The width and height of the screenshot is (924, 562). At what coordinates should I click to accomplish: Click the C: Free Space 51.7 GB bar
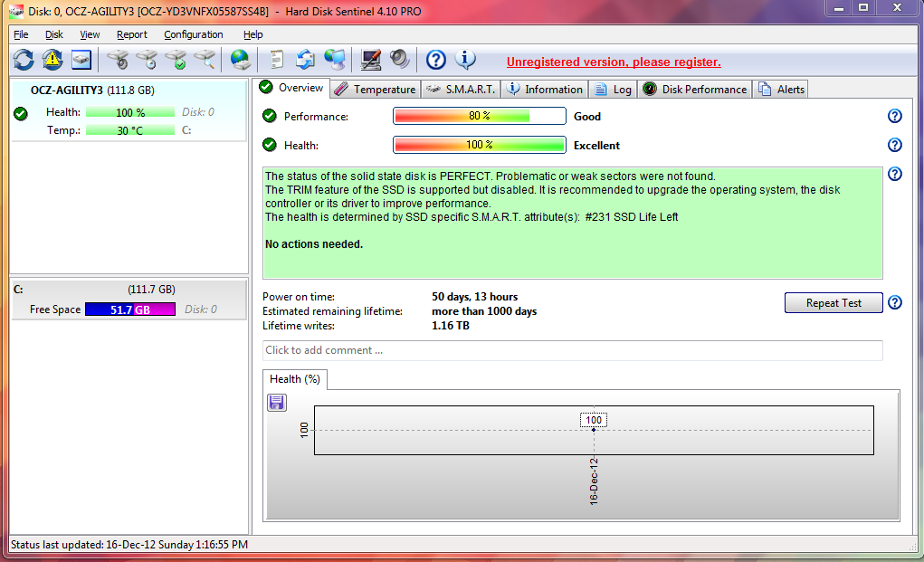pyautogui.click(x=130, y=310)
